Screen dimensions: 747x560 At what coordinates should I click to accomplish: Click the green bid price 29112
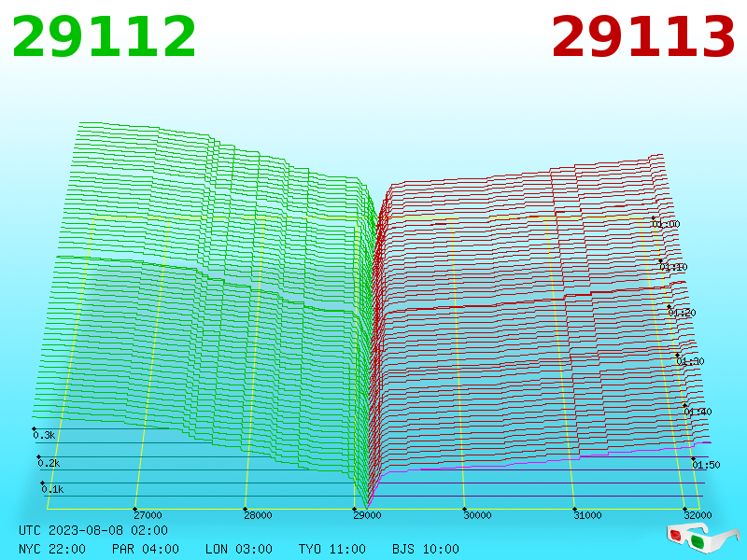pos(104,36)
